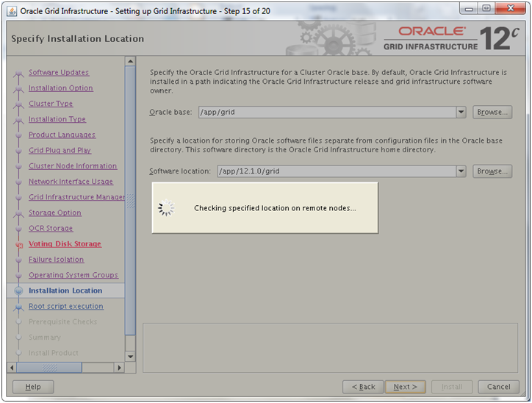532x403 pixels.
Task: Click the Voting Disk Storage error marker icon
Action: click(19, 245)
